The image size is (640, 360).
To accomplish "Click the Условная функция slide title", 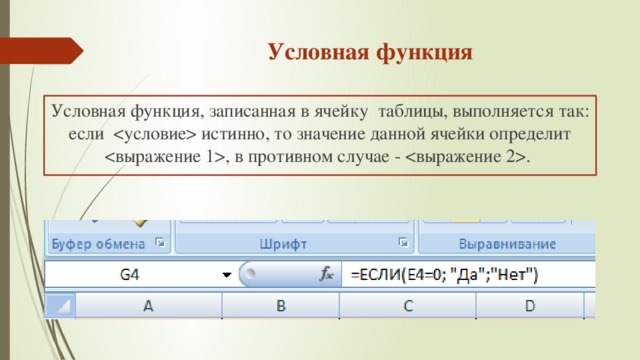I will click(370, 52).
